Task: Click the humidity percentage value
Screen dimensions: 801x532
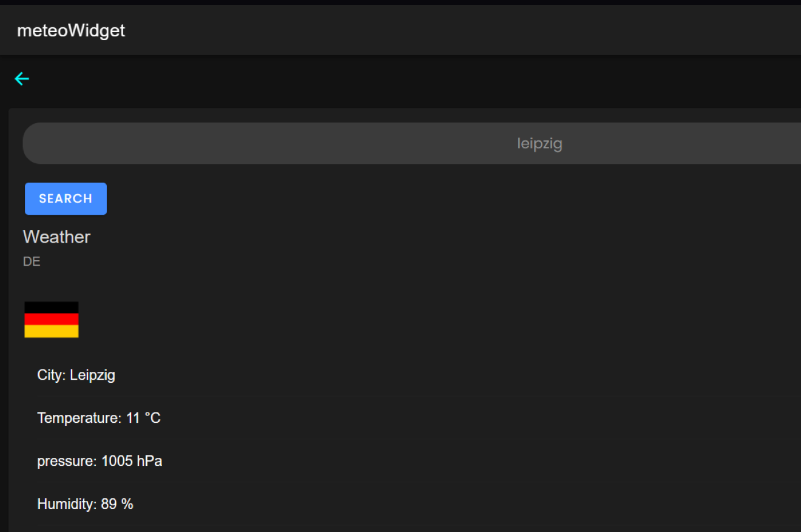Action: (117, 503)
